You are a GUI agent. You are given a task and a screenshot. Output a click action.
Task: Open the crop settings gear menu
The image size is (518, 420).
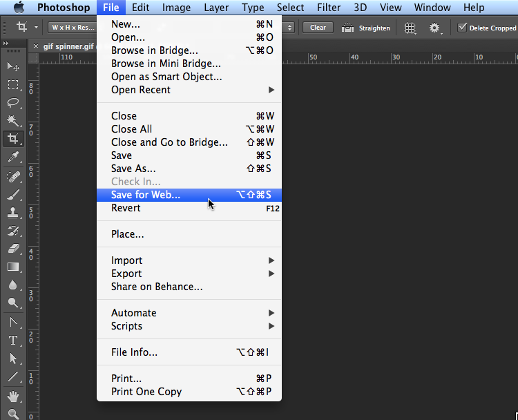(434, 28)
